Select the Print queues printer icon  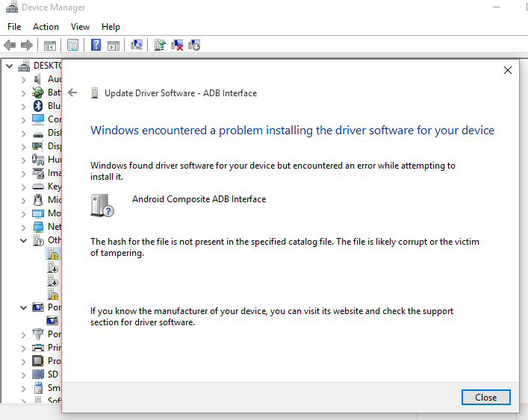point(37,348)
